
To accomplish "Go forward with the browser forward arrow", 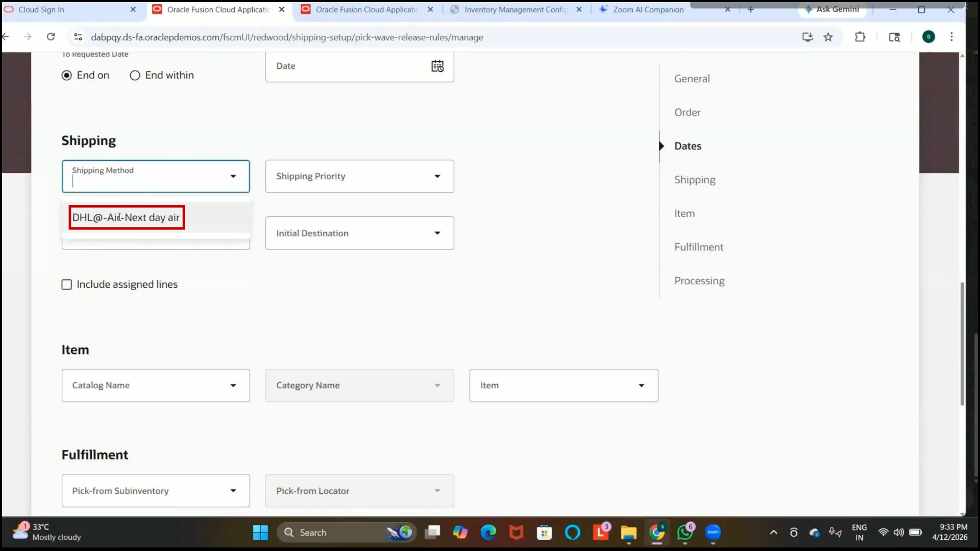I will 28,37.
